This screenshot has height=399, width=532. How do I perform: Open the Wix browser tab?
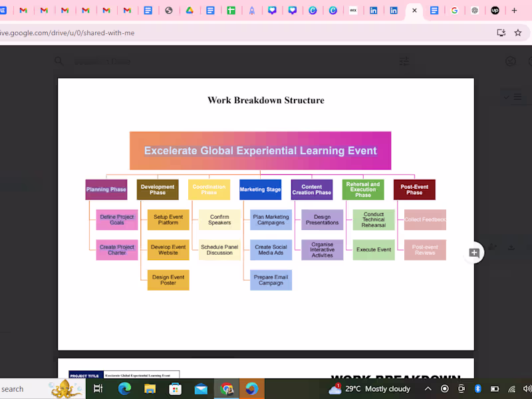coord(353,11)
